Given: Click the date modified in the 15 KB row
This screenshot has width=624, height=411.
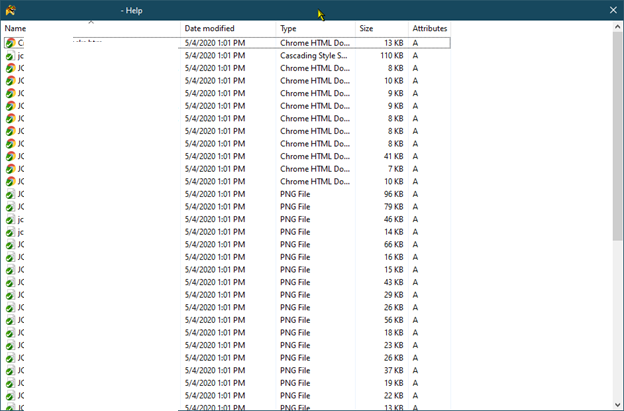Looking at the screenshot, I should [x=215, y=270].
